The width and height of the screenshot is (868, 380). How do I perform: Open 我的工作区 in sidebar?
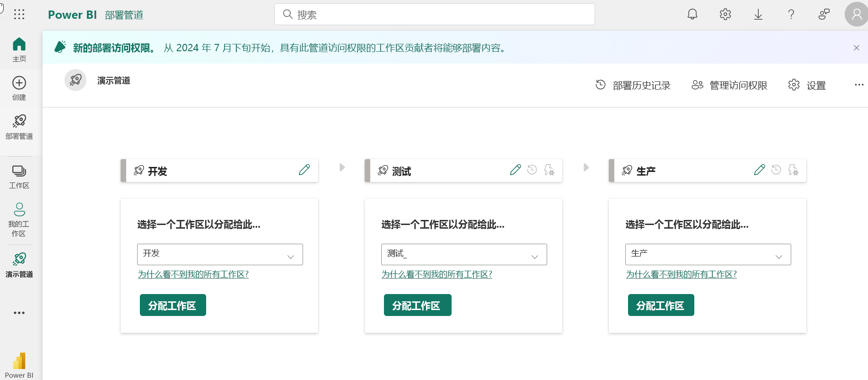19,220
